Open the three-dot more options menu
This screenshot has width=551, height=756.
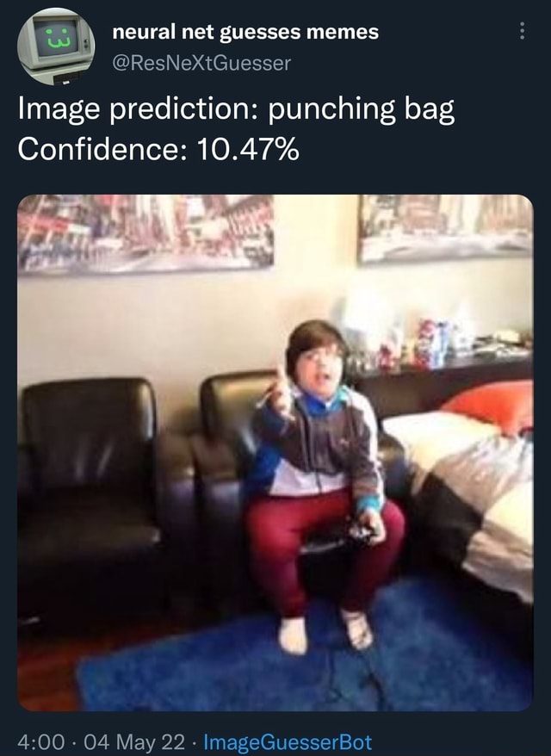pyautogui.click(x=522, y=31)
